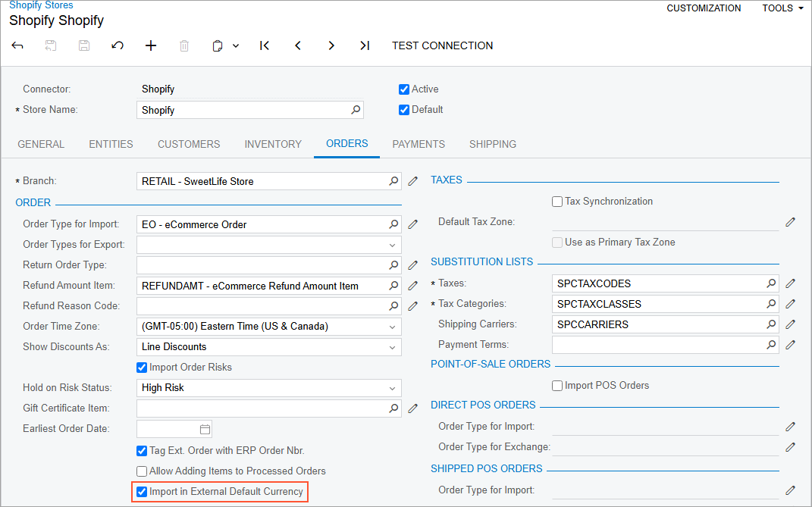Edit Shipping Carriers with pencil icon
812x507 pixels.
coord(790,324)
